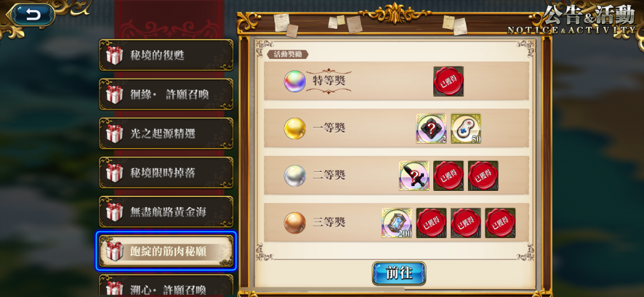644x297 pixels.
Task: Select 無盡航路黃金海 event entry
Action: (x=166, y=212)
